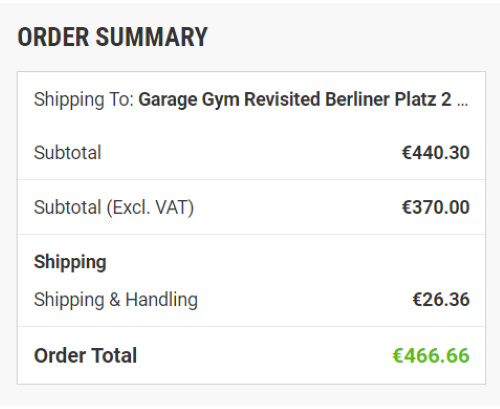Click the bold Shipping section heading

(x=70, y=262)
